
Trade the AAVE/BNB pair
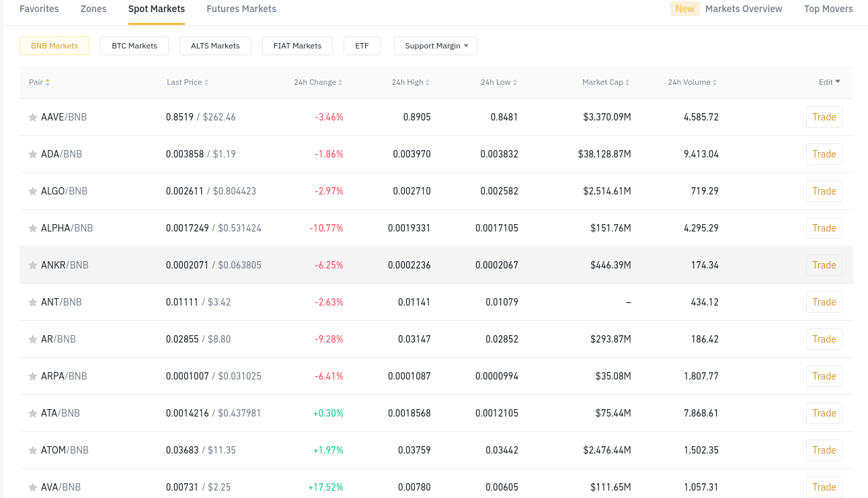824,117
